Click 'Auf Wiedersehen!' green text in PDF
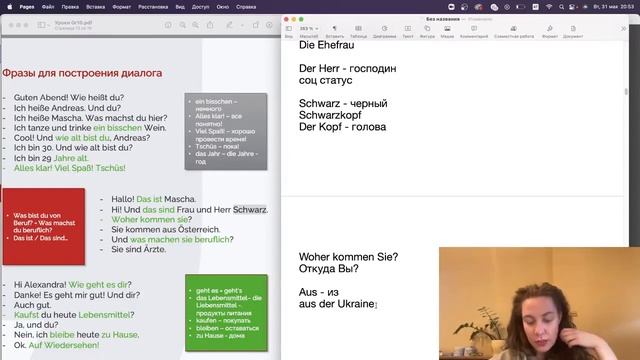Image resolution: width=640 pixels, height=360 pixels. tap(64, 345)
